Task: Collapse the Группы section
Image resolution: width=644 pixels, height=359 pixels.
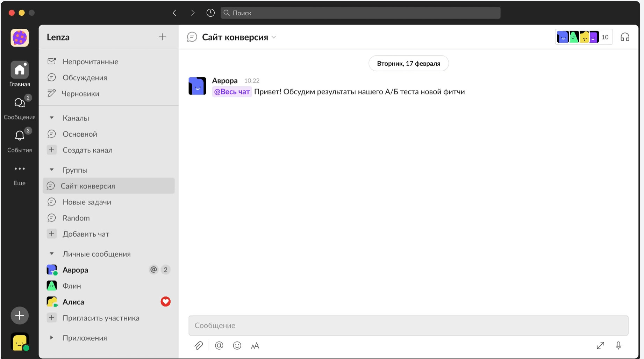Action: (52, 170)
